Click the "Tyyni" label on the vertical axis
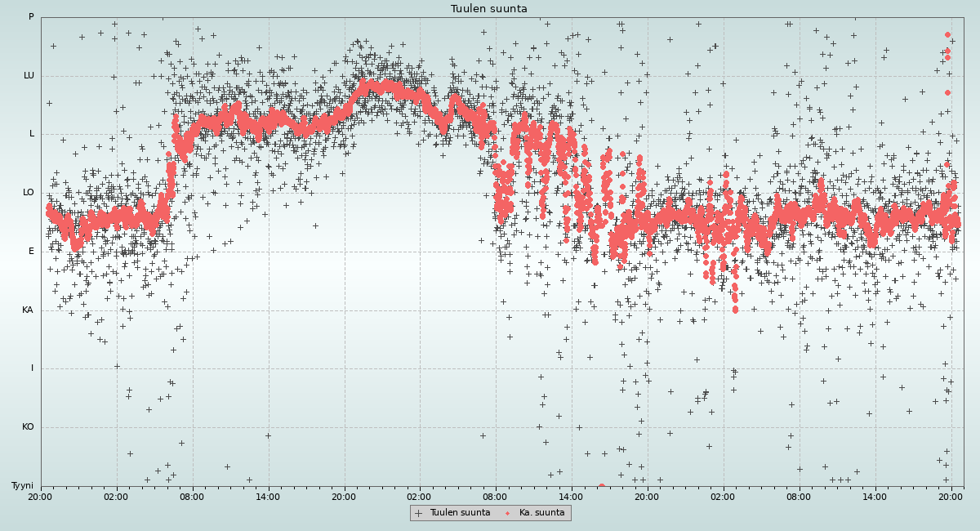This screenshot has height=531, width=980. click(x=23, y=486)
